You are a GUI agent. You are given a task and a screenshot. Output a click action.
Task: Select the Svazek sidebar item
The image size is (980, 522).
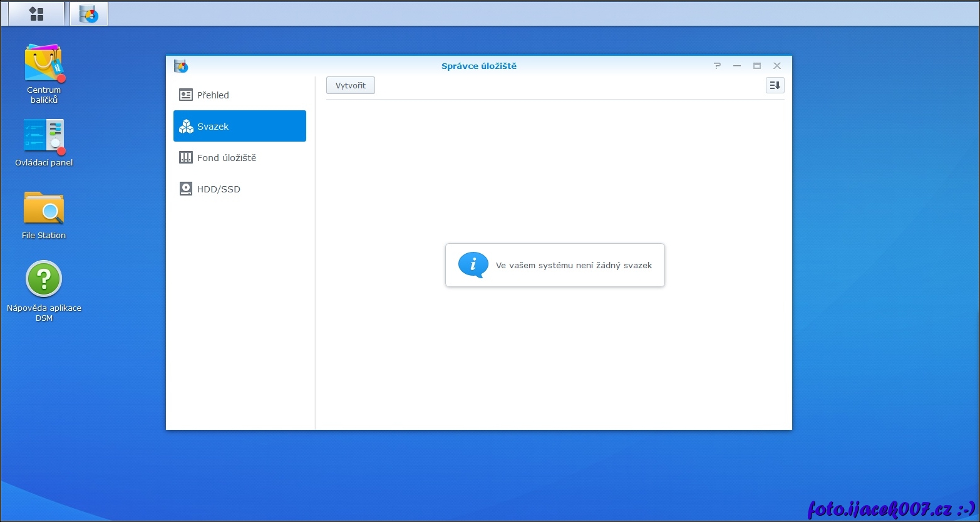(240, 126)
